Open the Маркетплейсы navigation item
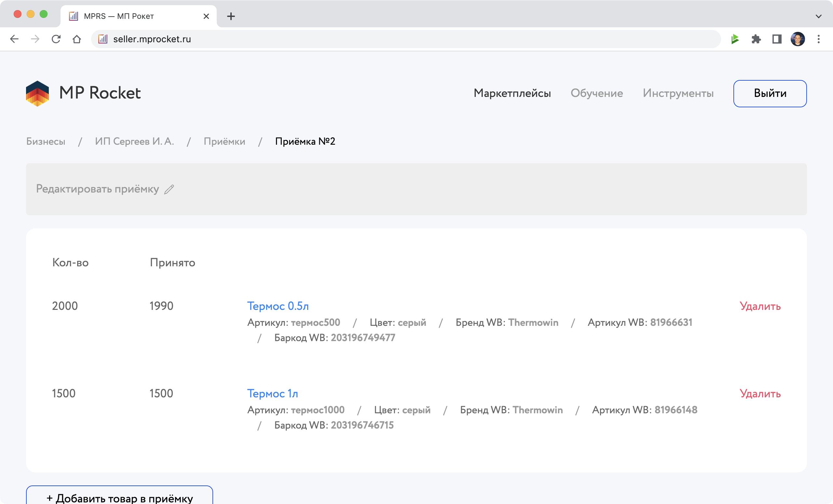Screen dimensions: 833x504 click(x=512, y=93)
